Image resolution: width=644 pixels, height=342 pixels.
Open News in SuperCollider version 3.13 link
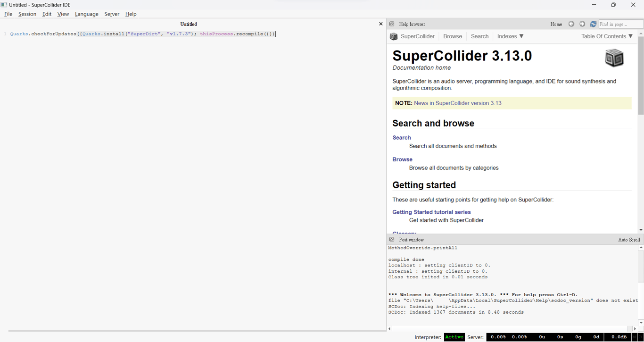click(458, 103)
